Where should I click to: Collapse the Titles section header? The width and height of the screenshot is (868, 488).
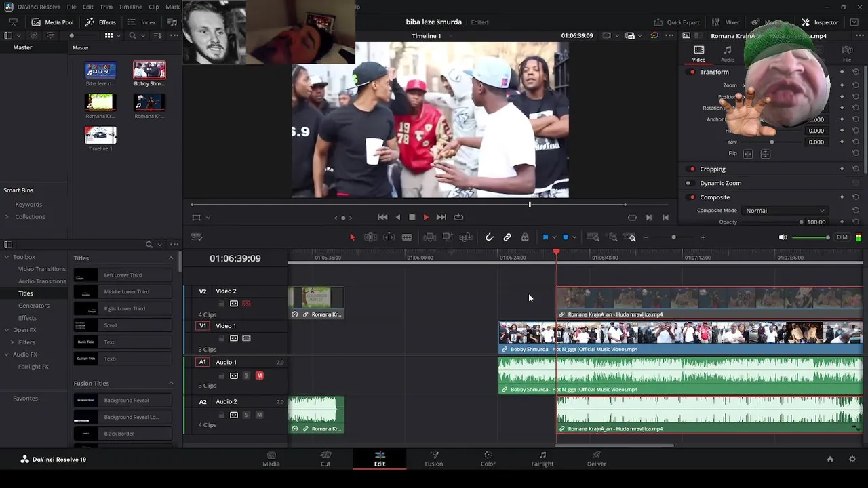[x=171, y=258]
